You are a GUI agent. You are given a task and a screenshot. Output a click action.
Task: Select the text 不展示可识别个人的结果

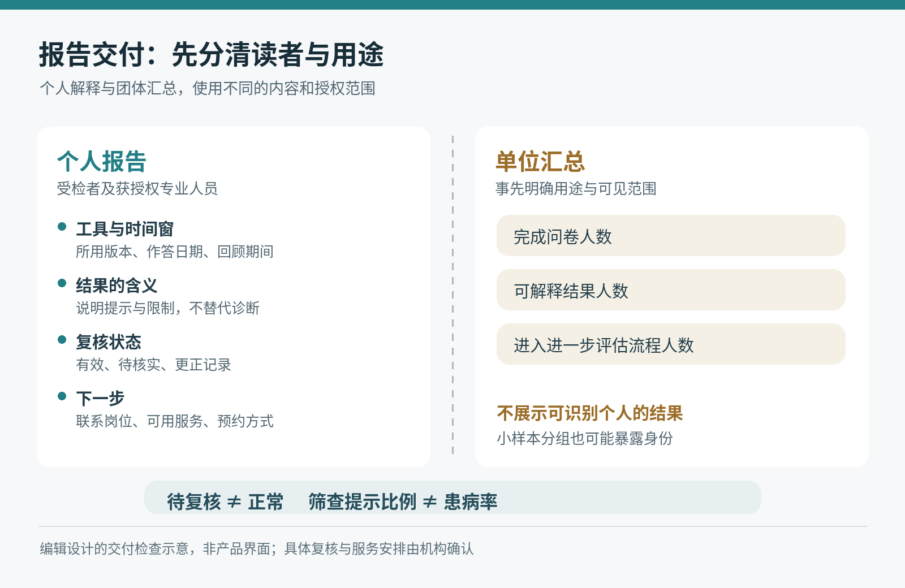point(590,413)
